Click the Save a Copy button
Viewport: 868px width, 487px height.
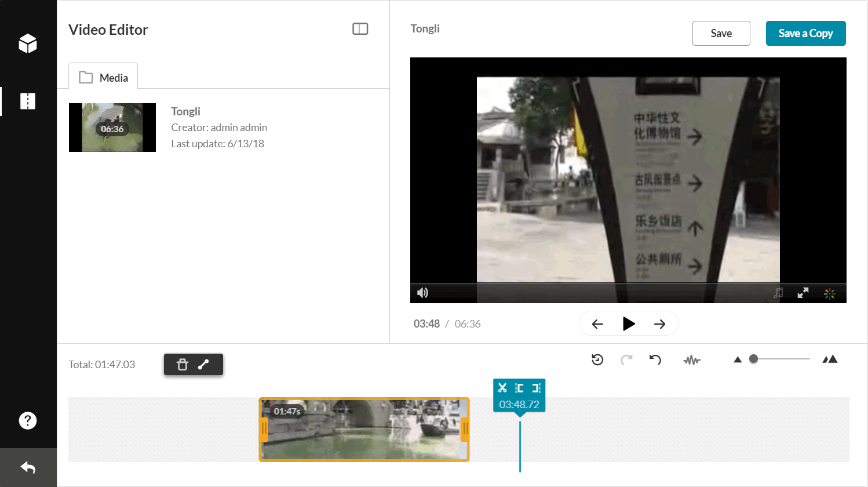pyautogui.click(x=805, y=34)
